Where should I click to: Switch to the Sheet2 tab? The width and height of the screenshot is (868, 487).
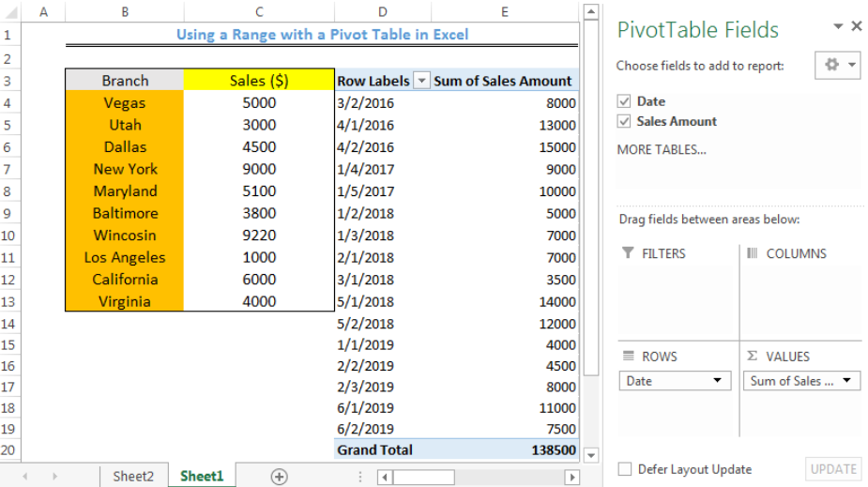pyautogui.click(x=133, y=476)
